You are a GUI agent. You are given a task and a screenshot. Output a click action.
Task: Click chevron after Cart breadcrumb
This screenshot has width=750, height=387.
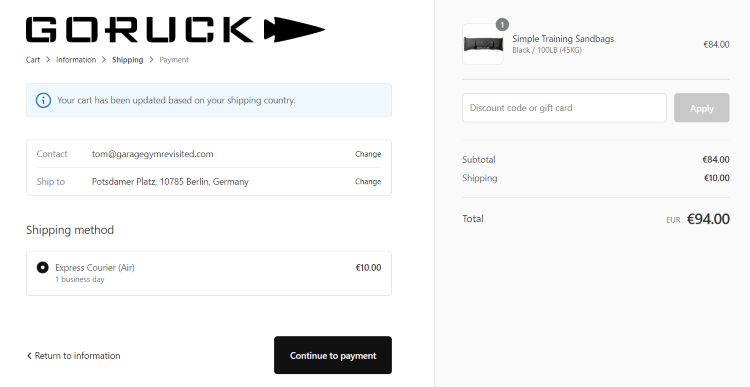(x=48, y=60)
